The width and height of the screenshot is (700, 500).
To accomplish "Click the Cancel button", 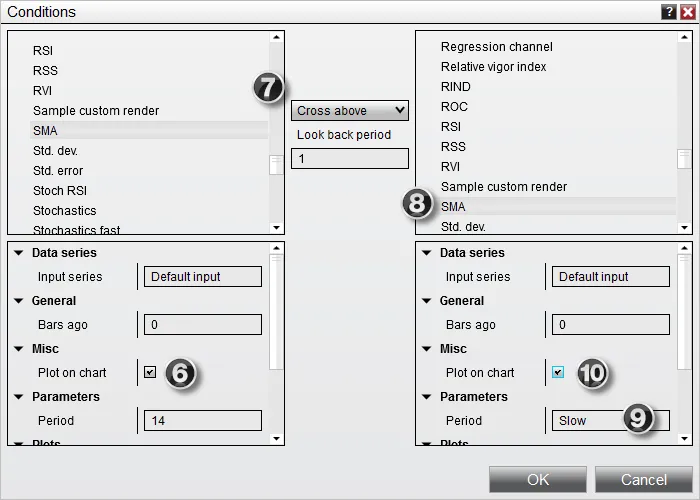I will coord(644,479).
